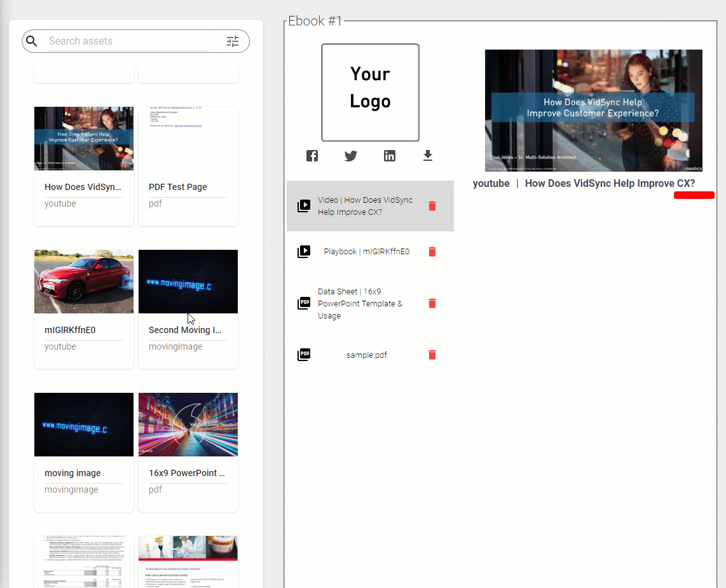Click the search magnifier icon

(x=32, y=41)
